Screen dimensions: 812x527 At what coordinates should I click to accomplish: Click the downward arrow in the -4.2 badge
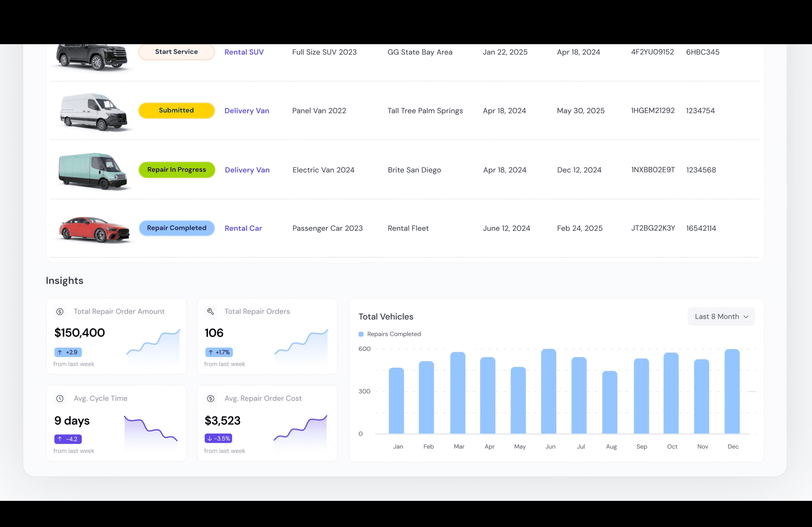pyautogui.click(x=60, y=439)
